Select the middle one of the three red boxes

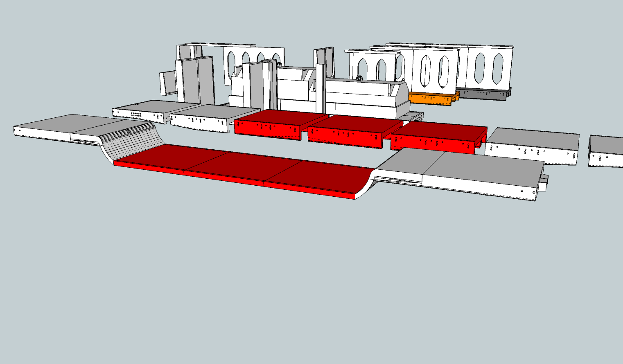click(354, 131)
